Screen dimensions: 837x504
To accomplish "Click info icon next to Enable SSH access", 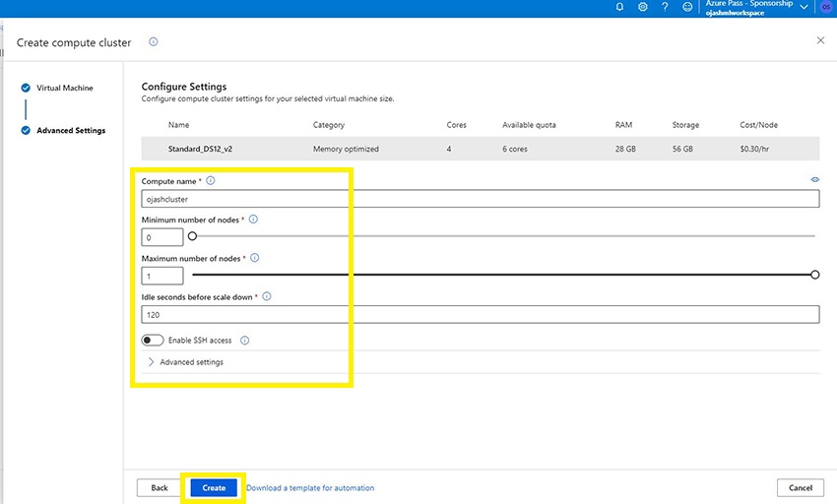I will click(x=245, y=341).
